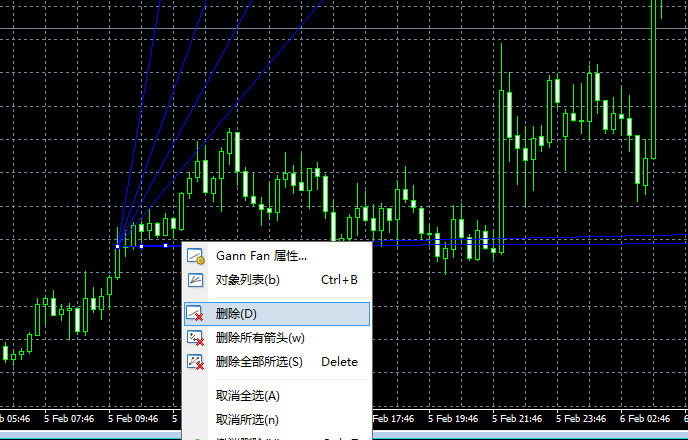The image size is (688, 440).
Task: Click the delete all arrows icon
Action: click(x=195, y=338)
